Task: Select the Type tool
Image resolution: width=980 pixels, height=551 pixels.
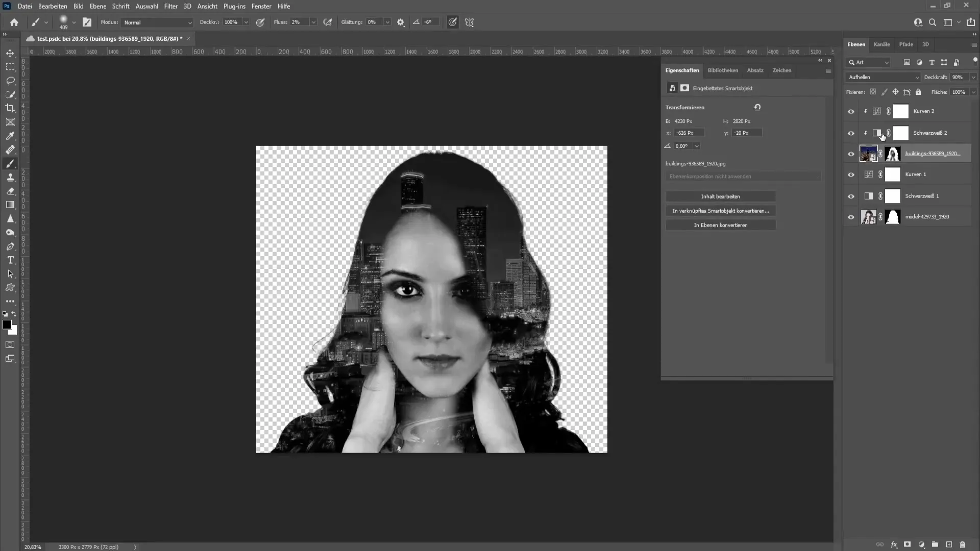Action: [10, 260]
